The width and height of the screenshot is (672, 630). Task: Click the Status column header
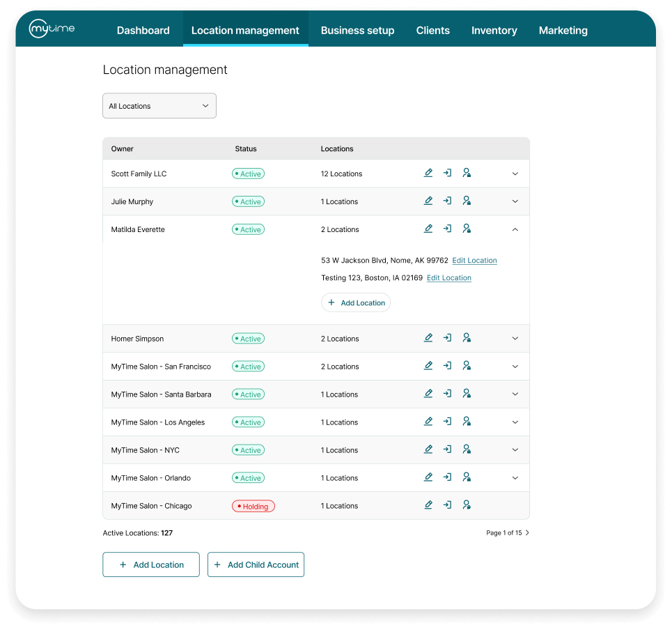246,149
